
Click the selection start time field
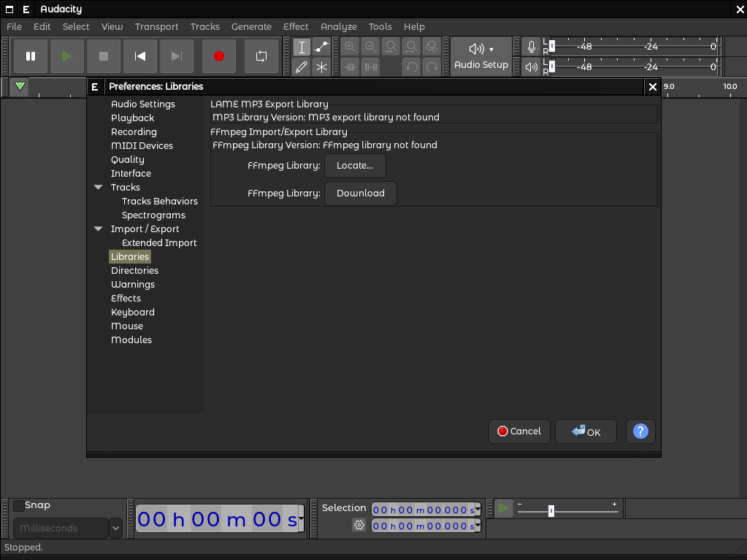point(423,510)
